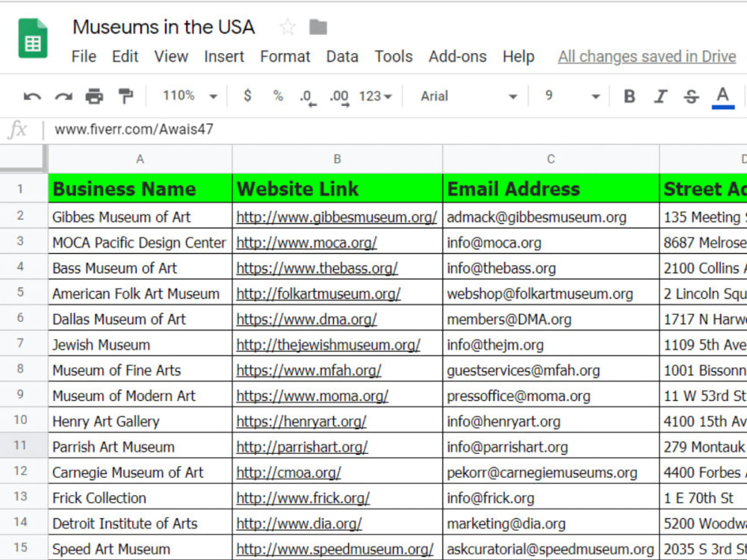Toggle bold formatting
747x560 pixels.
(x=629, y=96)
